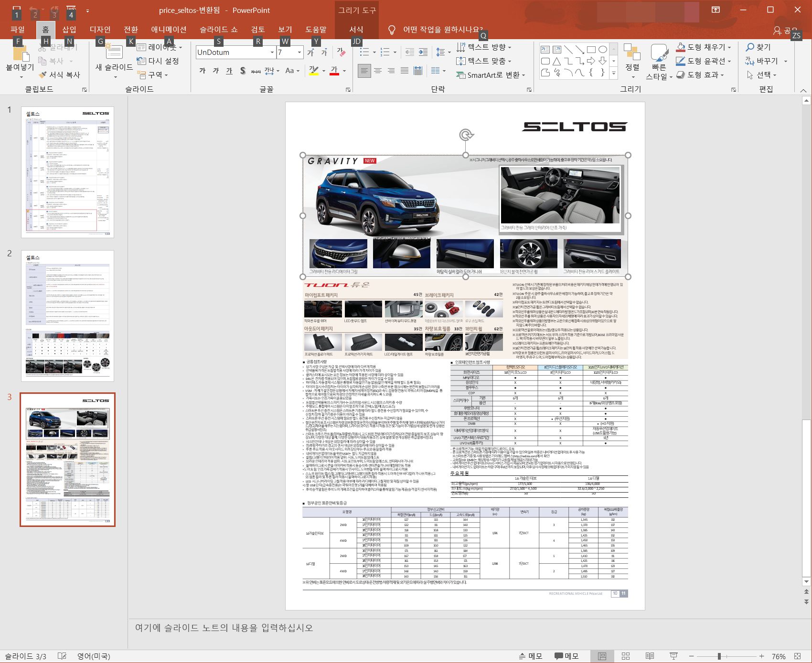
Task: Open the Shape Fill (도형 채우기) dropdown
Action: tap(729, 47)
